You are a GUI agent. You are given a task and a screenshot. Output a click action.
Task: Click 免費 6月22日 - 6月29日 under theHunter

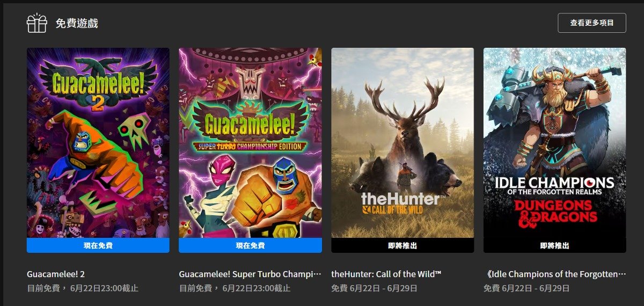[374, 288]
